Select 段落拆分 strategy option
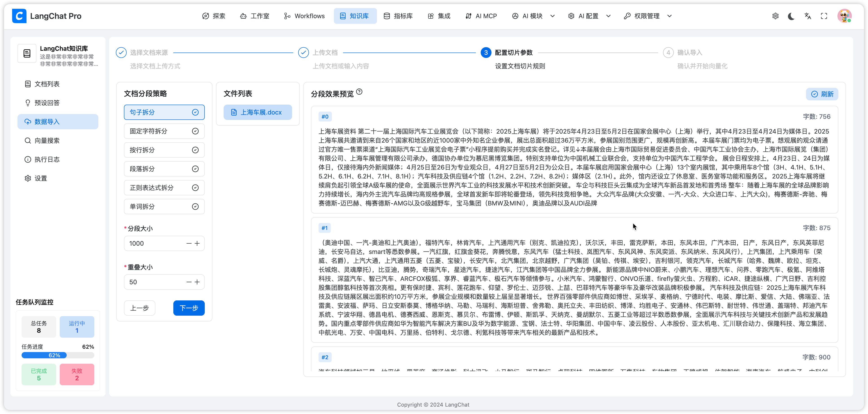 pos(164,169)
